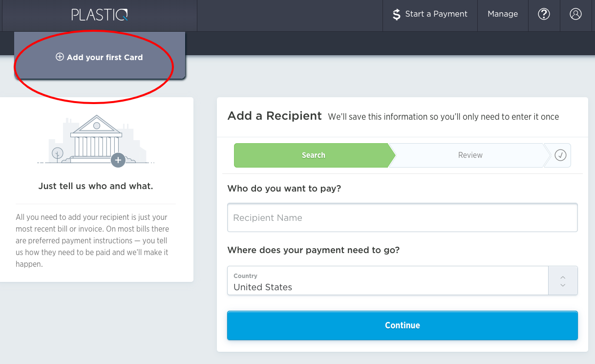Switch to the Review step
The width and height of the screenshot is (595, 364).
tap(470, 155)
